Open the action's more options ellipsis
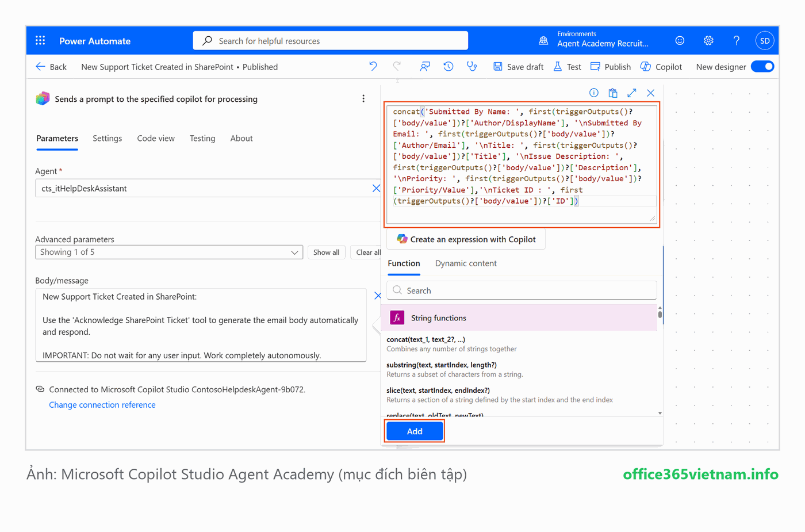 click(x=363, y=99)
